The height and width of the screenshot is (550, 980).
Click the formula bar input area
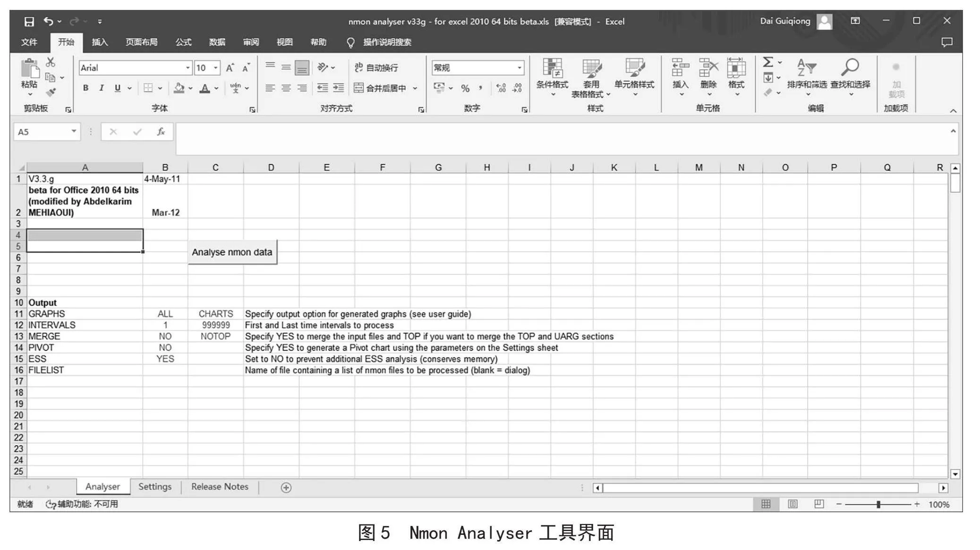click(x=567, y=139)
